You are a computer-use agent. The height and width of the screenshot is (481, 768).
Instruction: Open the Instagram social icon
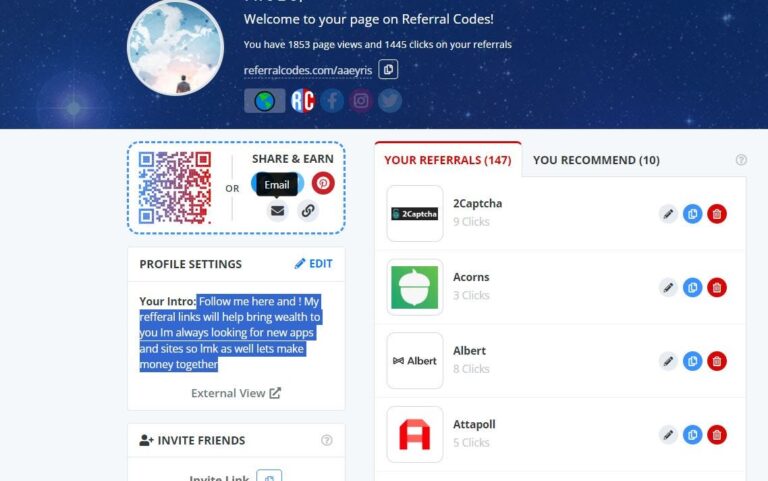point(361,101)
